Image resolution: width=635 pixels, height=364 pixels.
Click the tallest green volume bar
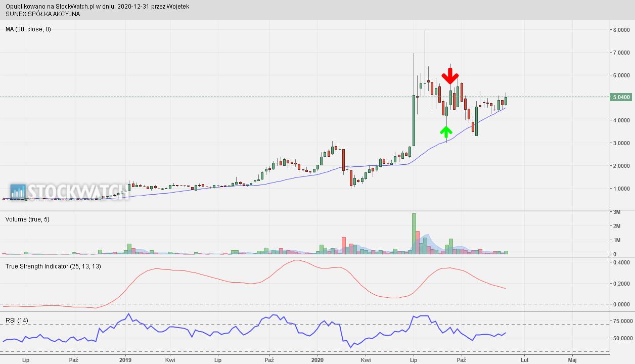coord(414,234)
